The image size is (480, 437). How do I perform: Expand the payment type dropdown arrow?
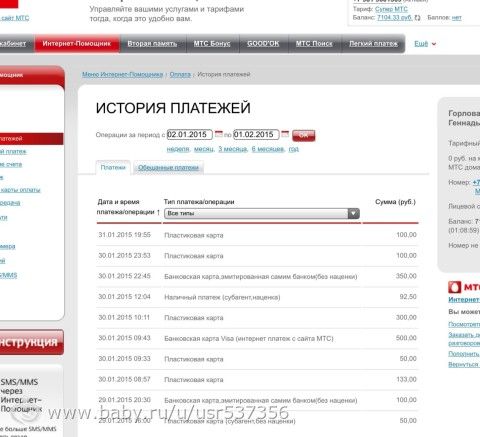pos(353,213)
